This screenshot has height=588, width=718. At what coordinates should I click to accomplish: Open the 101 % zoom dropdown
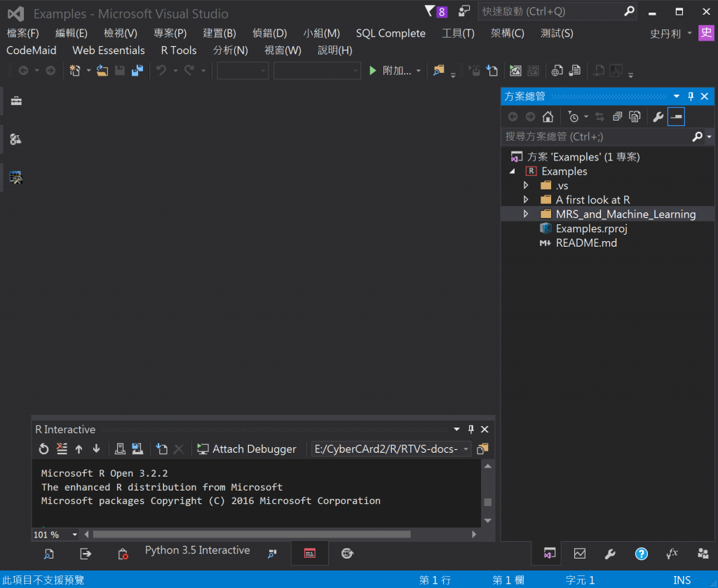pyautogui.click(x=74, y=535)
